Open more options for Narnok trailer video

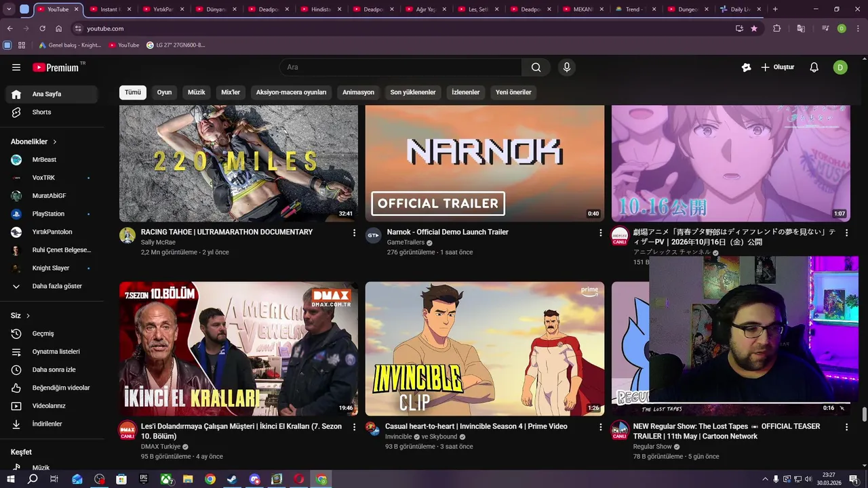click(600, 232)
